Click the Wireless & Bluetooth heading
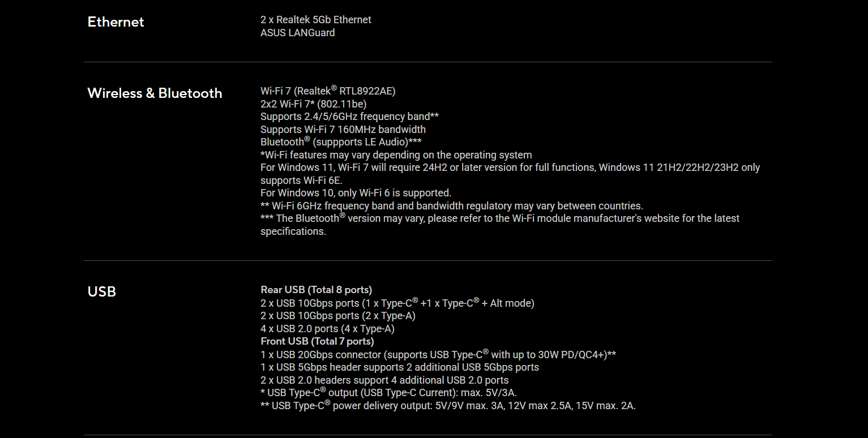The height and width of the screenshot is (438, 868). pyautogui.click(x=155, y=93)
